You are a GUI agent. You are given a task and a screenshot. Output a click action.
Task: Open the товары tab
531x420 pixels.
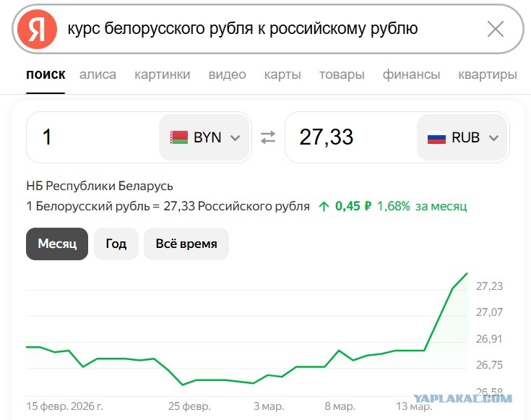coord(342,74)
